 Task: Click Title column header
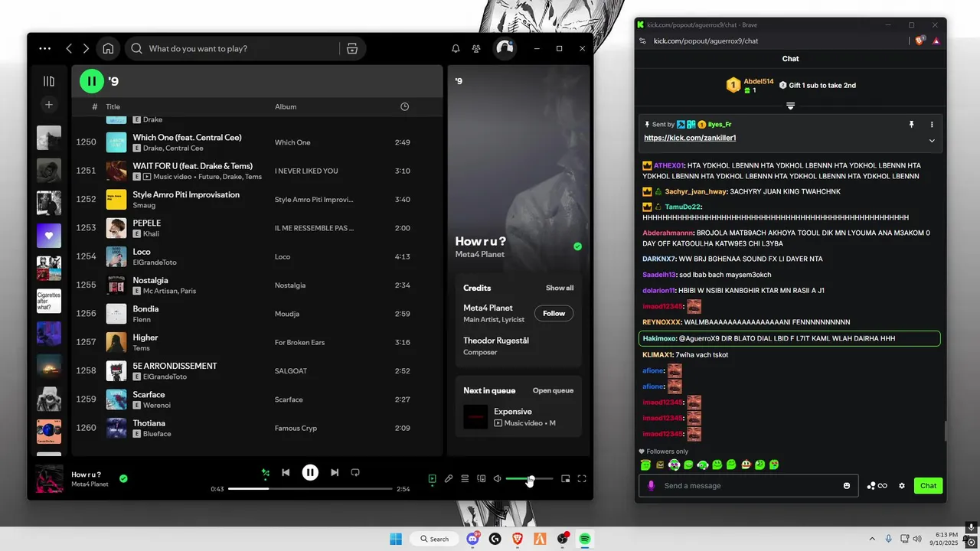click(x=113, y=106)
